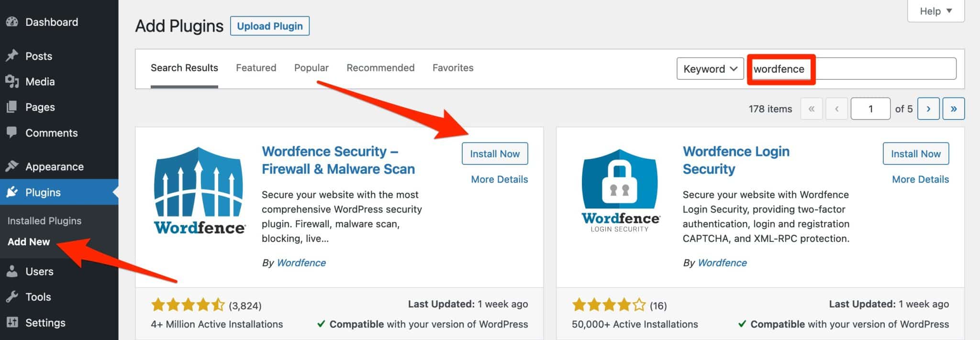Click the Users person icon
This screenshot has height=340, width=980.
[11, 271]
